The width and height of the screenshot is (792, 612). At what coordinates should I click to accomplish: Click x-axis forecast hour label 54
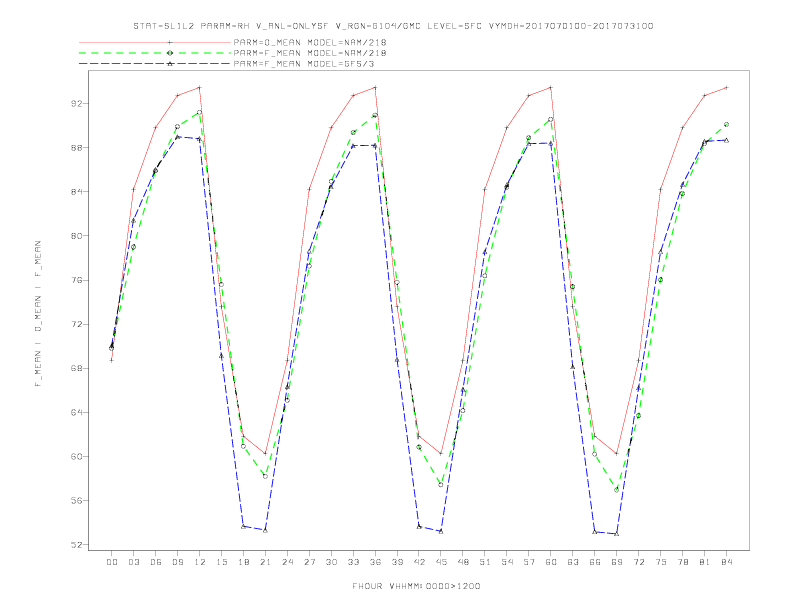pyautogui.click(x=507, y=562)
